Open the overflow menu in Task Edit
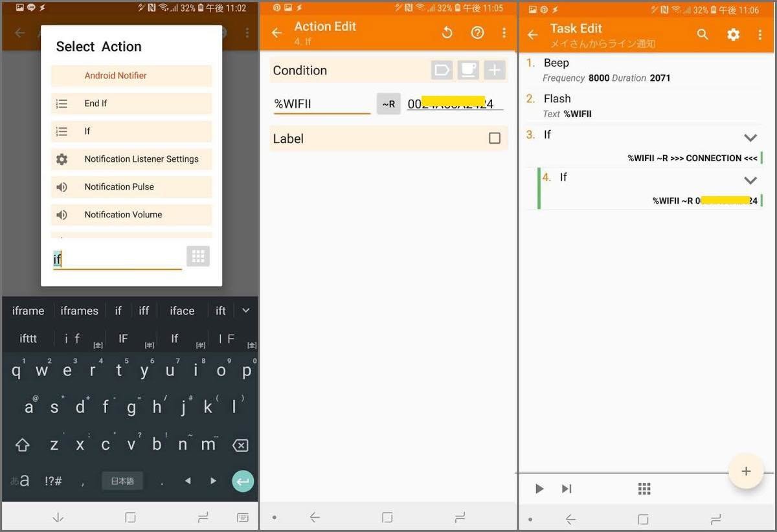This screenshot has height=532, width=777. click(x=761, y=34)
